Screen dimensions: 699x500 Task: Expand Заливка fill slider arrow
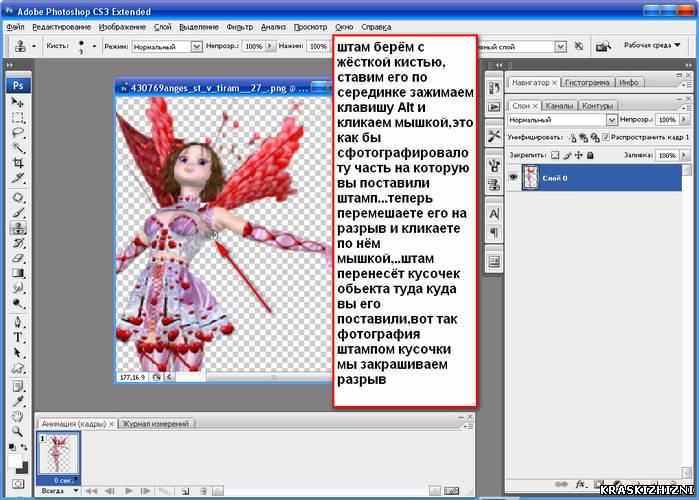point(684,155)
